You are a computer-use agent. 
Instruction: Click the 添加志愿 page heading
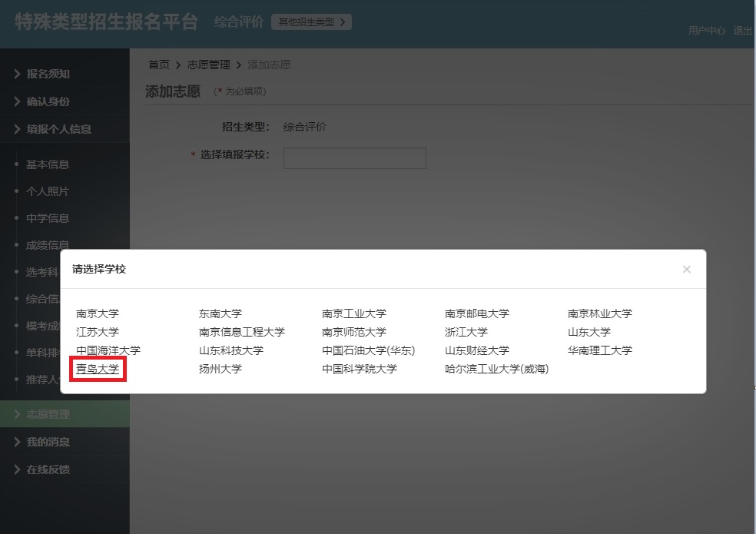click(173, 91)
